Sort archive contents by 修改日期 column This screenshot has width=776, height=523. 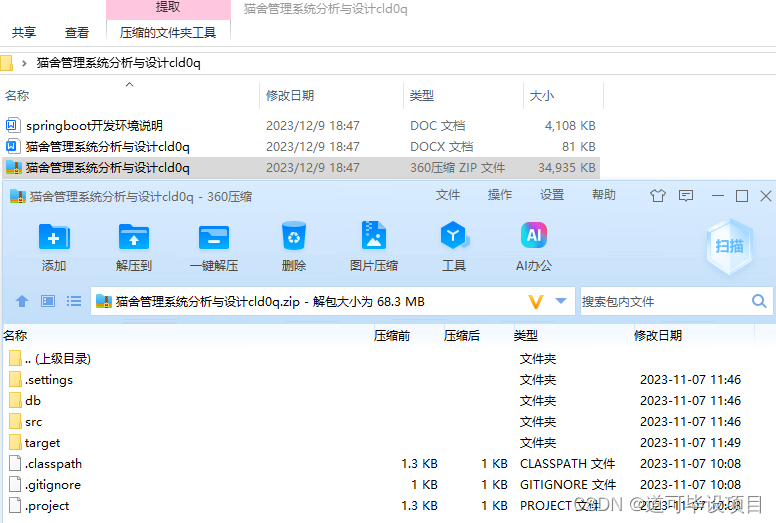pos(658,336)
